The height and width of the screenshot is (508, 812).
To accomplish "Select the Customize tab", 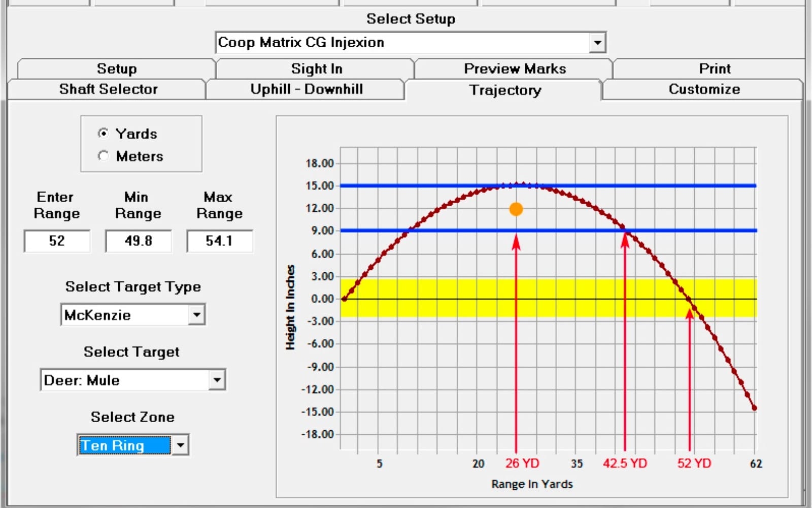I will (x=704, y=89).
